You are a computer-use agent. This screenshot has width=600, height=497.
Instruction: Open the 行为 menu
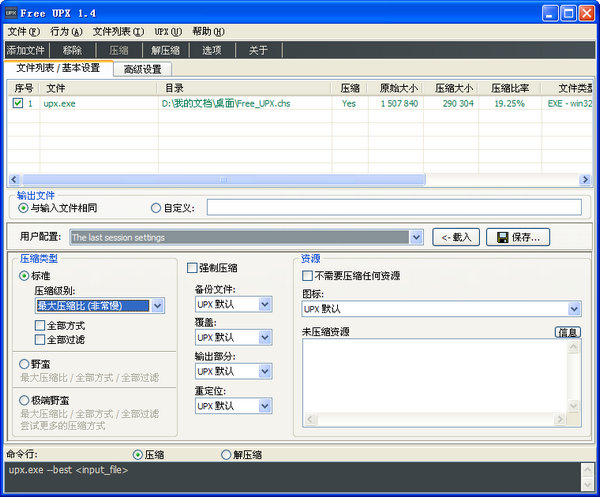(66, 31)
